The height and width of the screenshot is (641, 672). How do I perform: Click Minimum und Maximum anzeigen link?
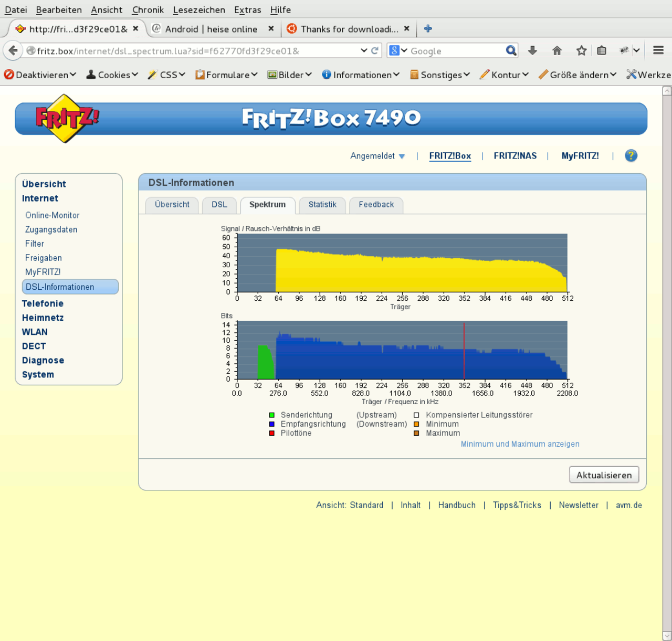[520, 444]
